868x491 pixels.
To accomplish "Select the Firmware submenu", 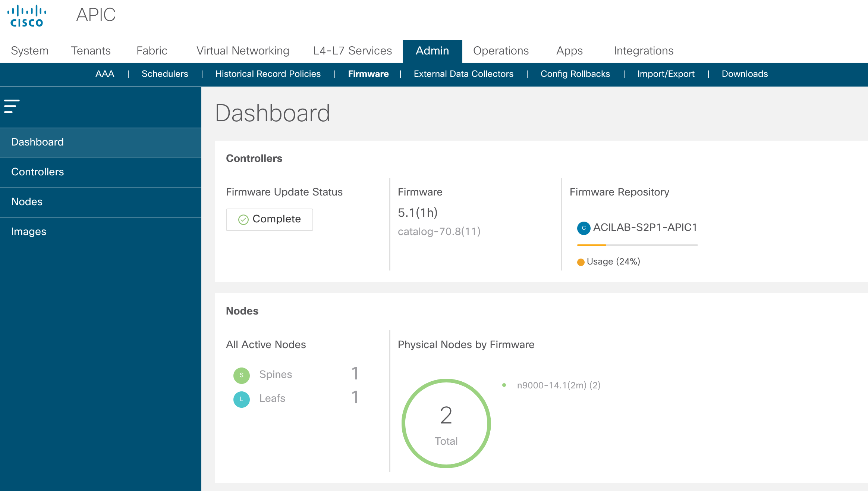I will pyautogui.click(x=368, y=74).
